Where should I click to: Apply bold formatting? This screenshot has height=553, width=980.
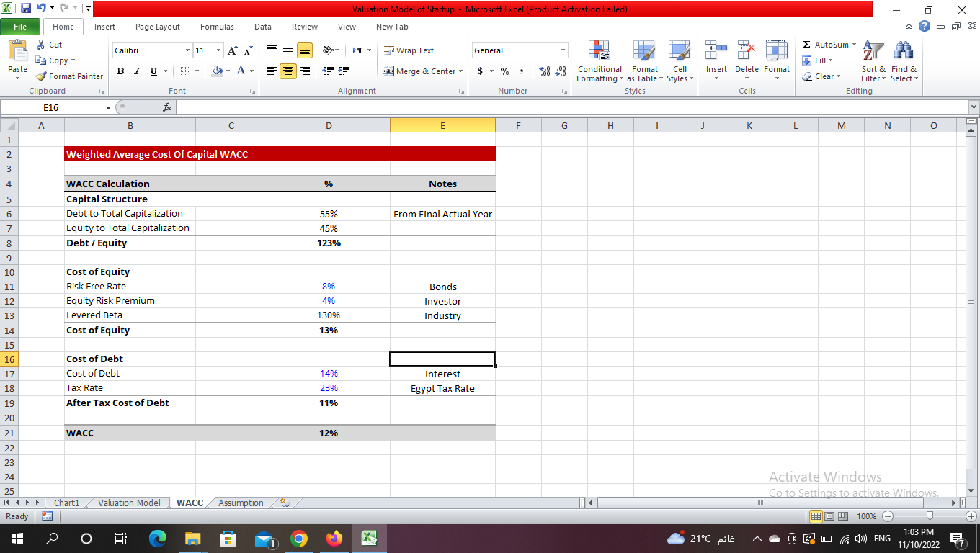click(x=120, y=71)
